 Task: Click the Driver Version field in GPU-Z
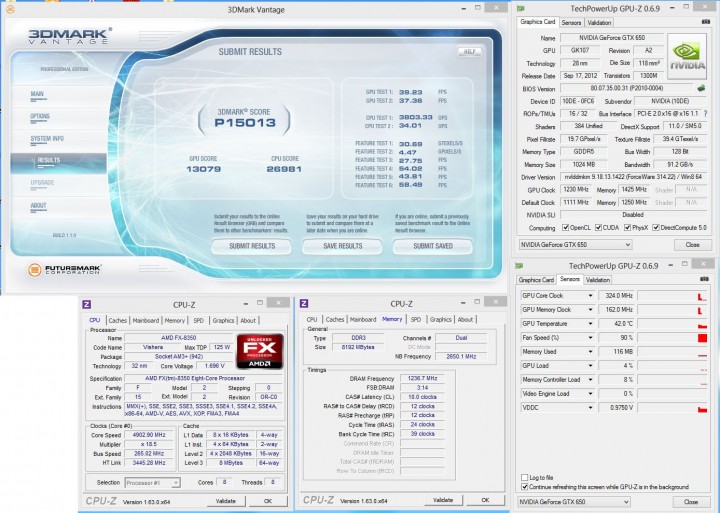[x=633, y=177]
